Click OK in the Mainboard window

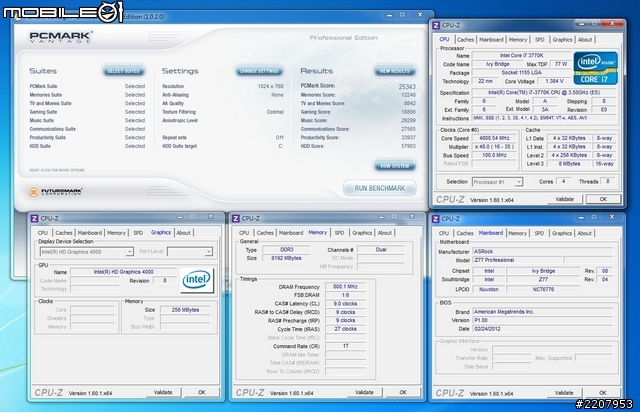click(603, 393)
